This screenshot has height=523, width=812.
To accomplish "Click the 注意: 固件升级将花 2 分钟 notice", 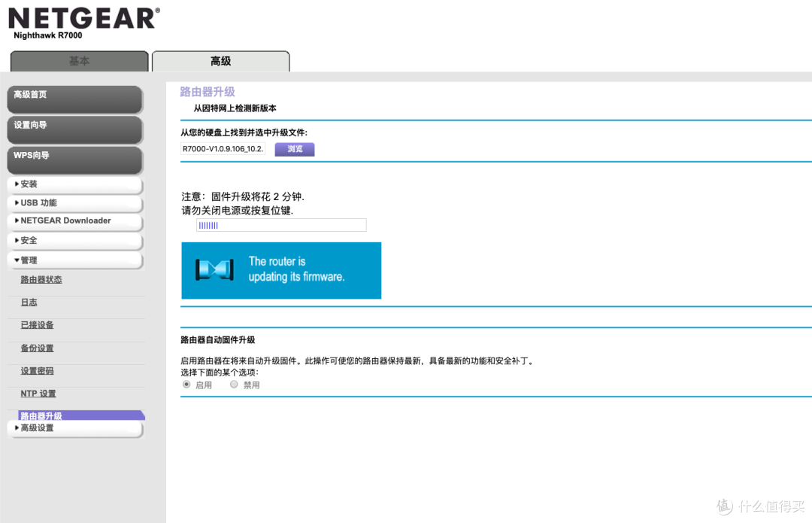I will pyautogui.click(x=243, y=196).
